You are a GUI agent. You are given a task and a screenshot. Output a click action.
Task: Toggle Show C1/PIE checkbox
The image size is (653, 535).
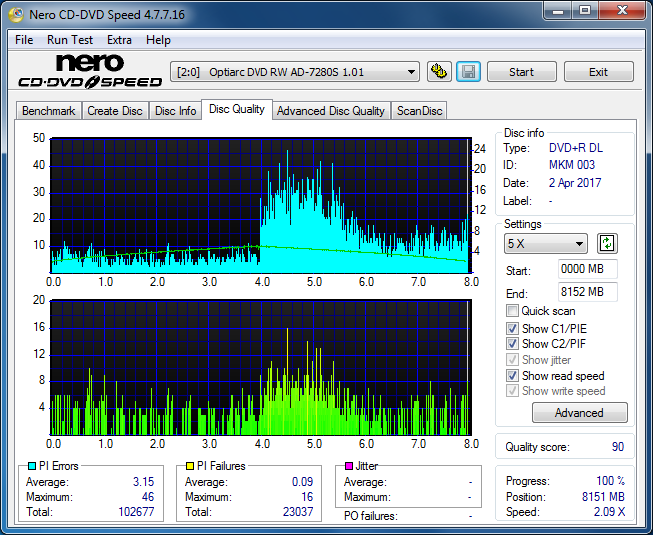pos(512,328)
